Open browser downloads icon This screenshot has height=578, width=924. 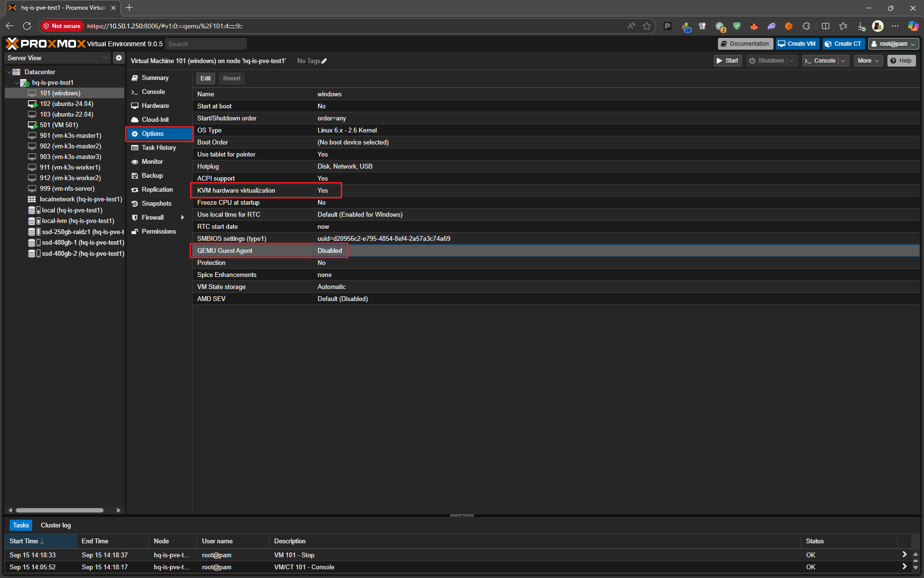point(861,26)
